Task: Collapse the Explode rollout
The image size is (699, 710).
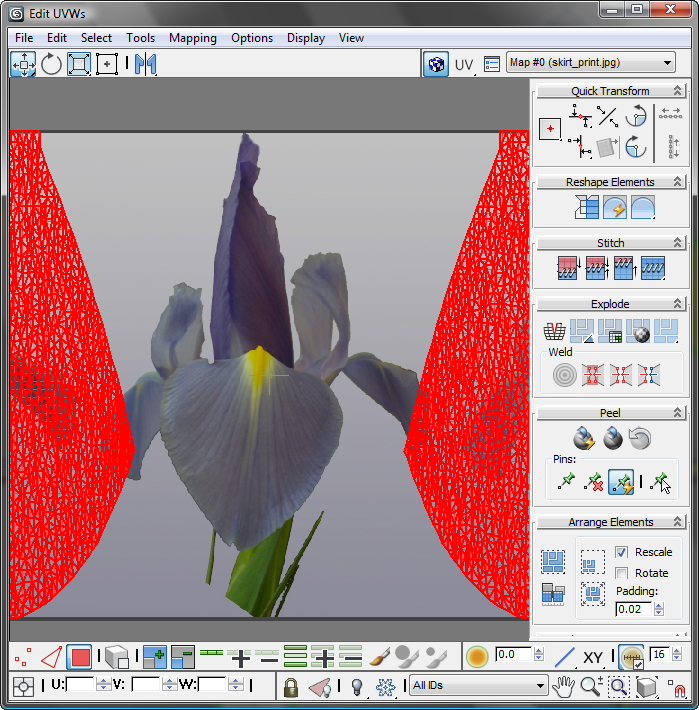Action: coord(677,303)
